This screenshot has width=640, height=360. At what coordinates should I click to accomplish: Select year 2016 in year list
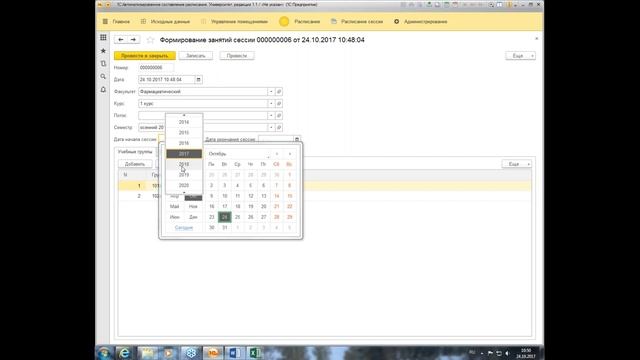click(184, 143)
